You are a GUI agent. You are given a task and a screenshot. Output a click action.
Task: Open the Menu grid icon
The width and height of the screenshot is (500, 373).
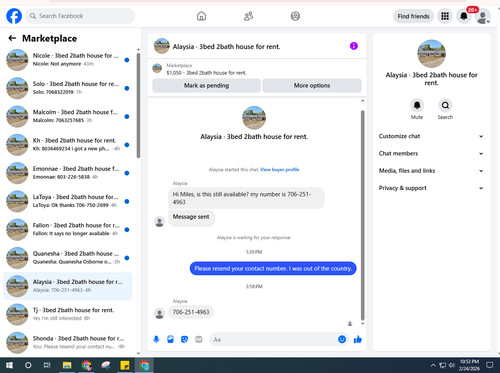445,16
